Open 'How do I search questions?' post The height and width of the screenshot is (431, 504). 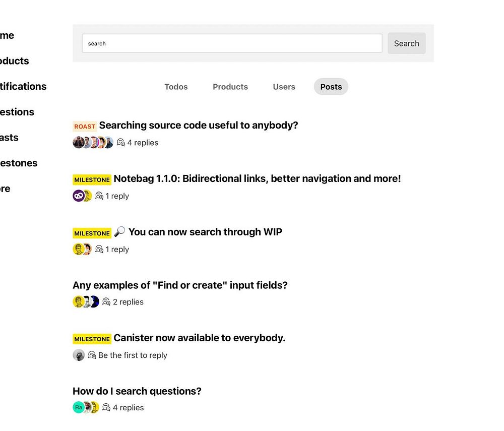[137, 391]
